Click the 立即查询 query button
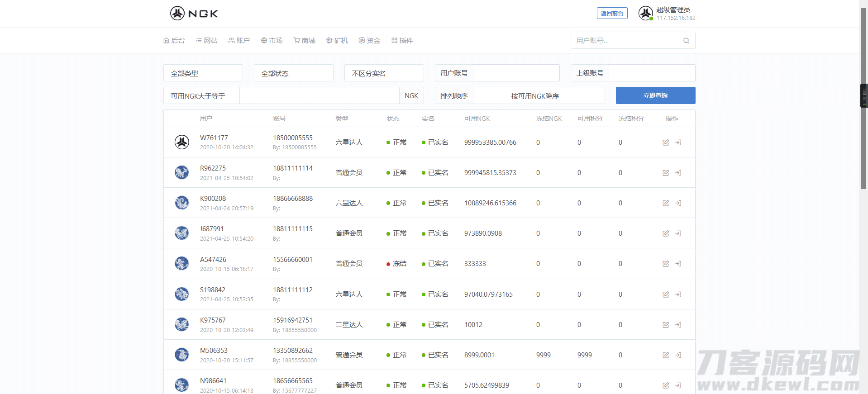This screenshot has height=394, width=868. click(655, 95)
